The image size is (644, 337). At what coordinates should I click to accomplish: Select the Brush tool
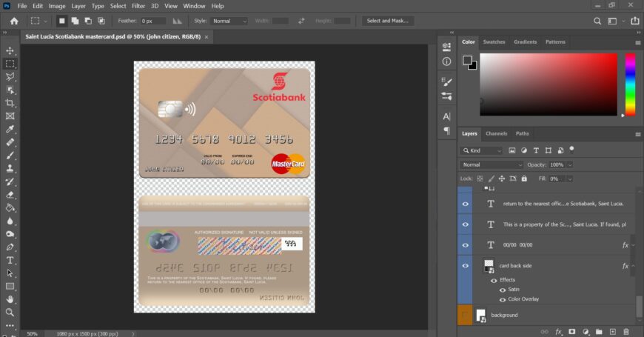coord(10,156)
